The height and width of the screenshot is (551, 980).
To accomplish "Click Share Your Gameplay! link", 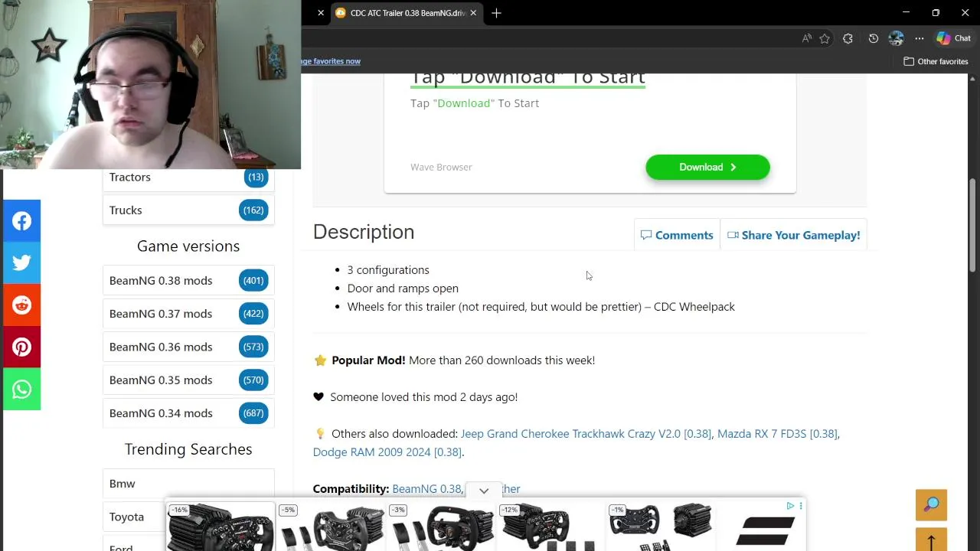I will [x=793, y=235].
